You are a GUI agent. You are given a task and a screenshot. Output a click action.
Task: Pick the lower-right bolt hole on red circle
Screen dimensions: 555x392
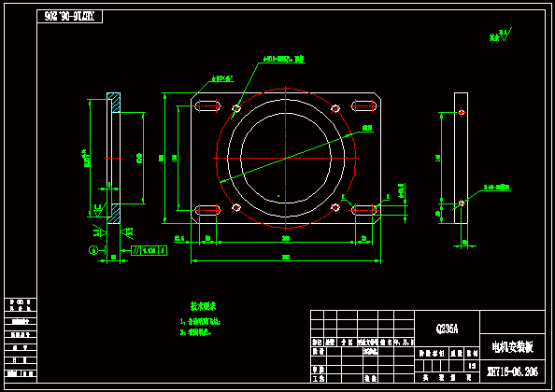(x=335, y=207)
